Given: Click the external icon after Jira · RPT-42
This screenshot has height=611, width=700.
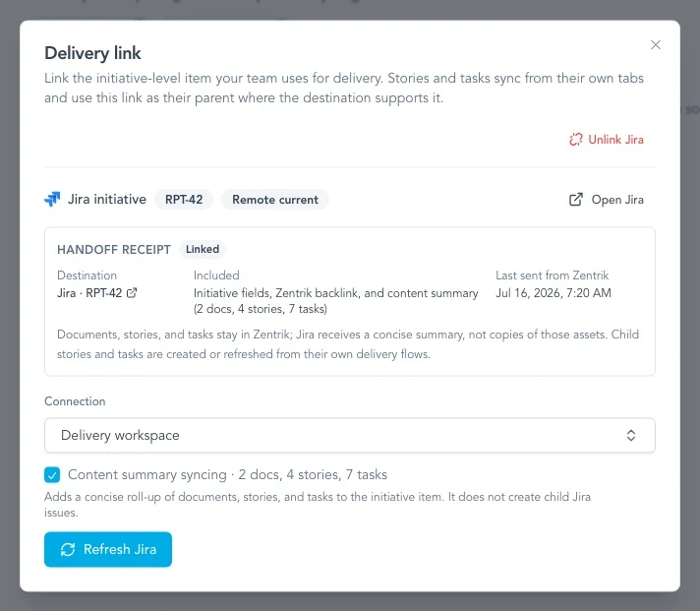Looking at the screenshot, I should click(x=132, y=293).
